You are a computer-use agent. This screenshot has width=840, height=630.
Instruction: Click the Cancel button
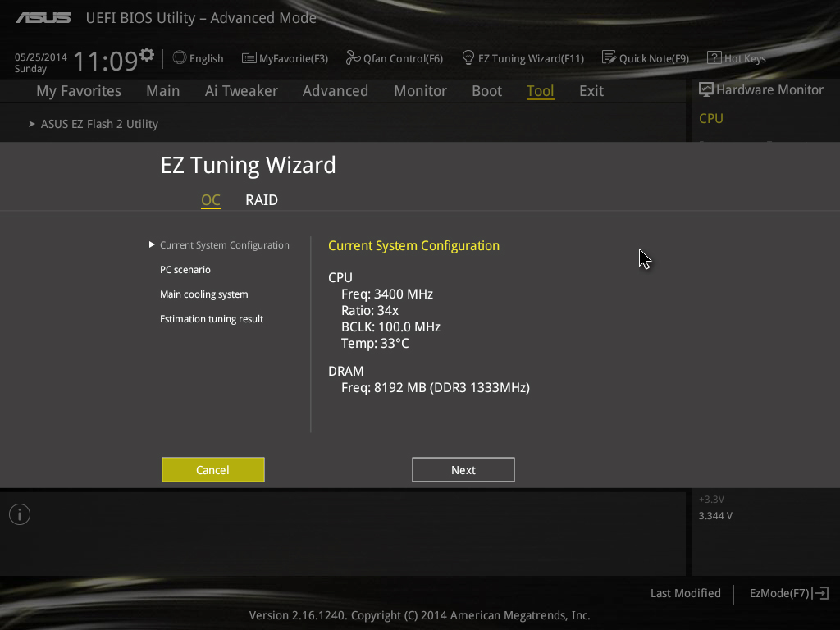point(213,470)
